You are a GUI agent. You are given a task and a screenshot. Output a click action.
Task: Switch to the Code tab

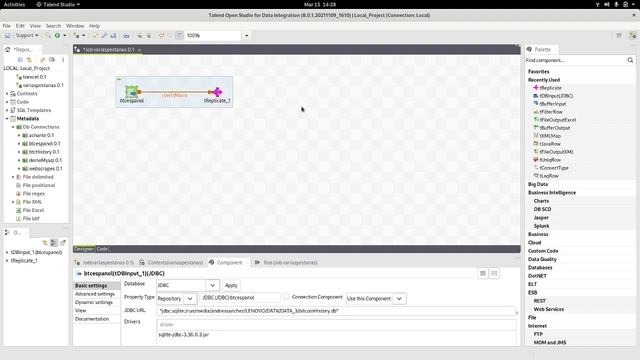(102, 249)
